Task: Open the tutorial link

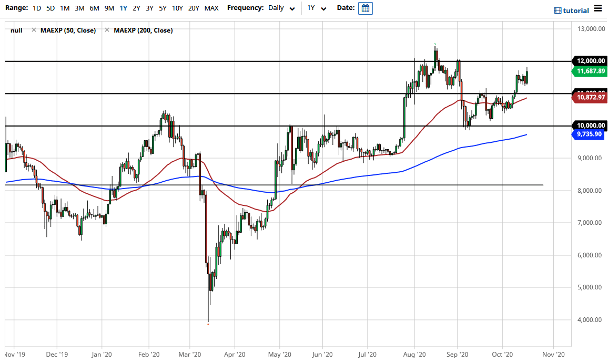Action: point(576,11)
